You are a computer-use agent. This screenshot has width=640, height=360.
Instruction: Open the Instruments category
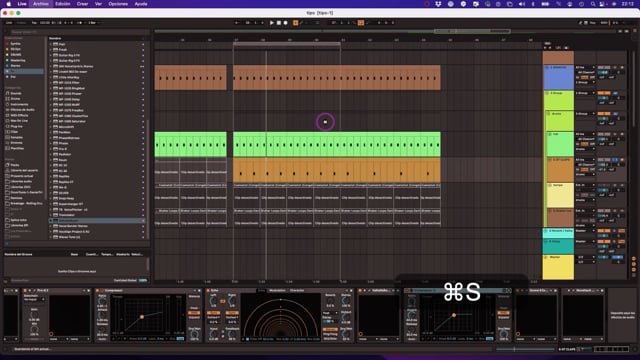tap(19, 104)
